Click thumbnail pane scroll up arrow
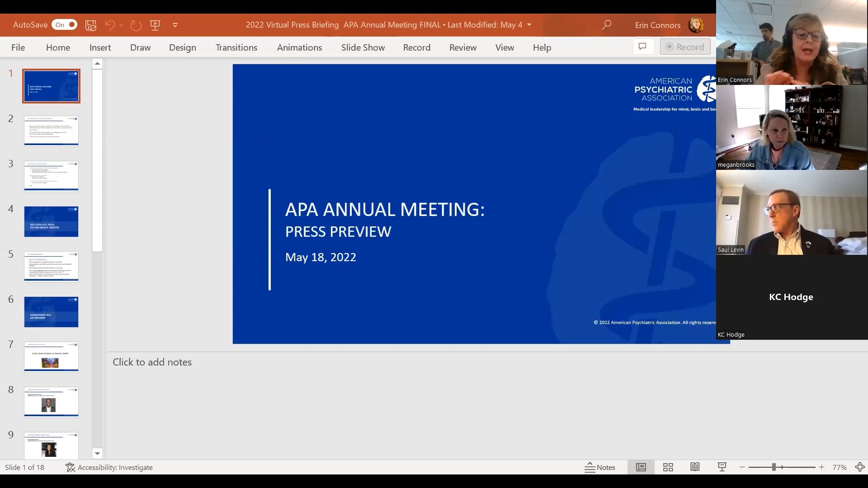Image resolution: width=868 pixels, height=488 pixels. point(97,64)
